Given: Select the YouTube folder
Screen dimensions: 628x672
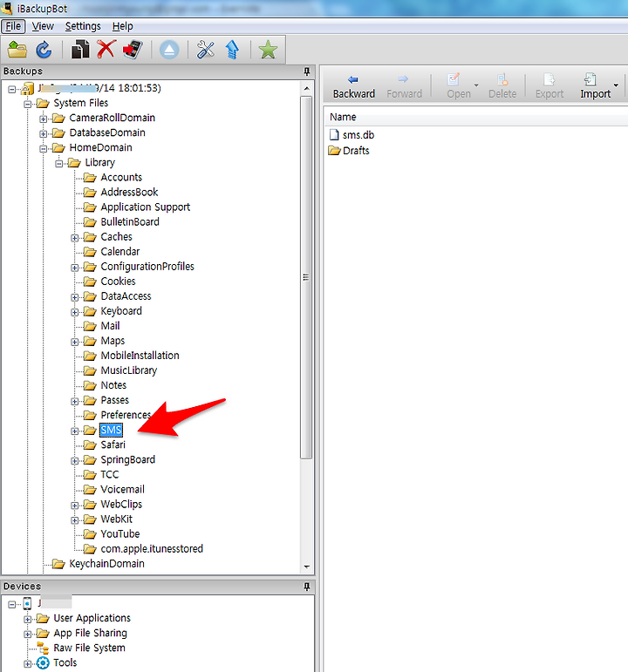Looking at the screenshot, I should (120, 533).
